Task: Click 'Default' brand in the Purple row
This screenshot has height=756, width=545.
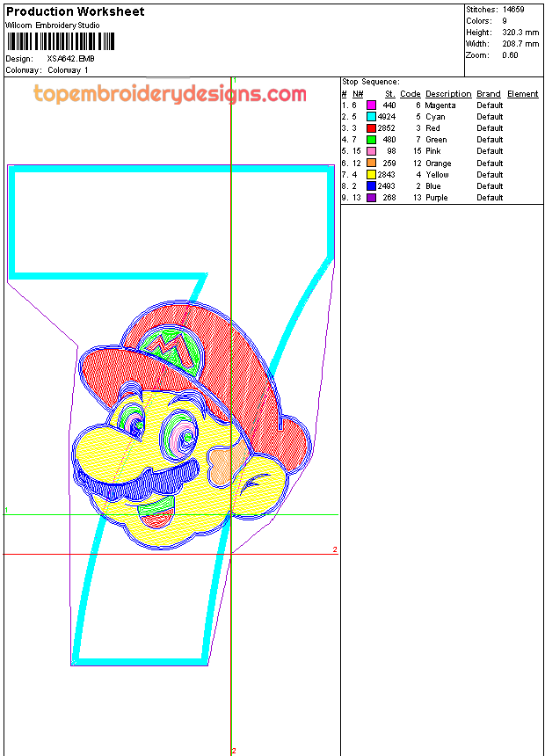Action: pos(490,198)
